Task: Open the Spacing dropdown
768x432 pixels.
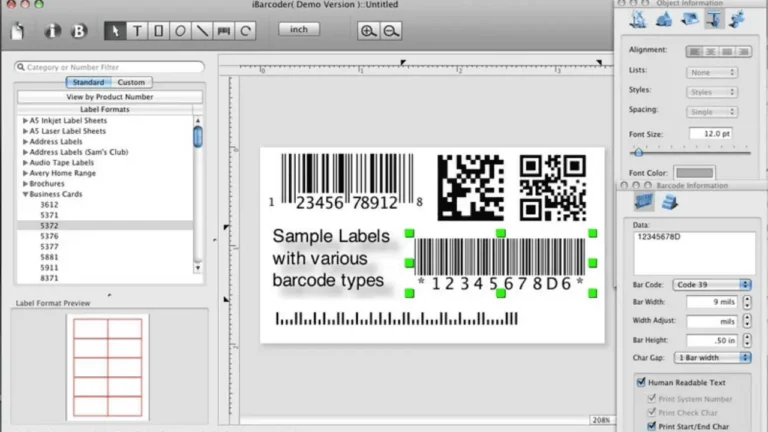Action: coord(712,112)
